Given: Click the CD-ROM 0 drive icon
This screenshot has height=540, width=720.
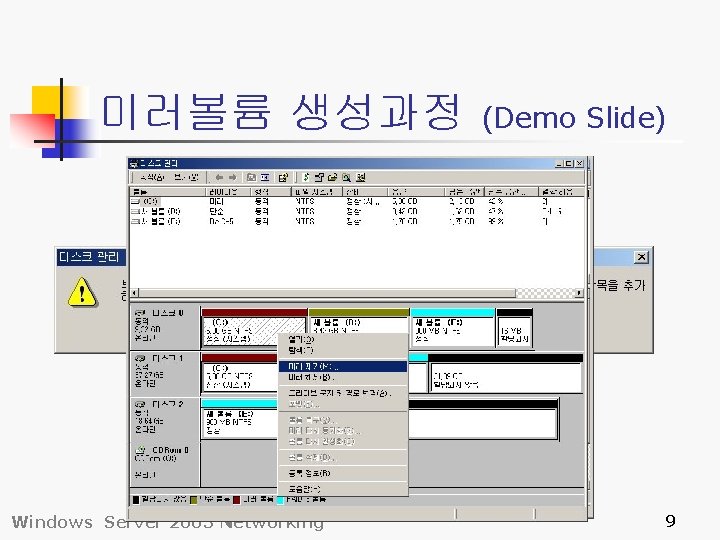Looking at the screenshot, I should tap(141, 450).
